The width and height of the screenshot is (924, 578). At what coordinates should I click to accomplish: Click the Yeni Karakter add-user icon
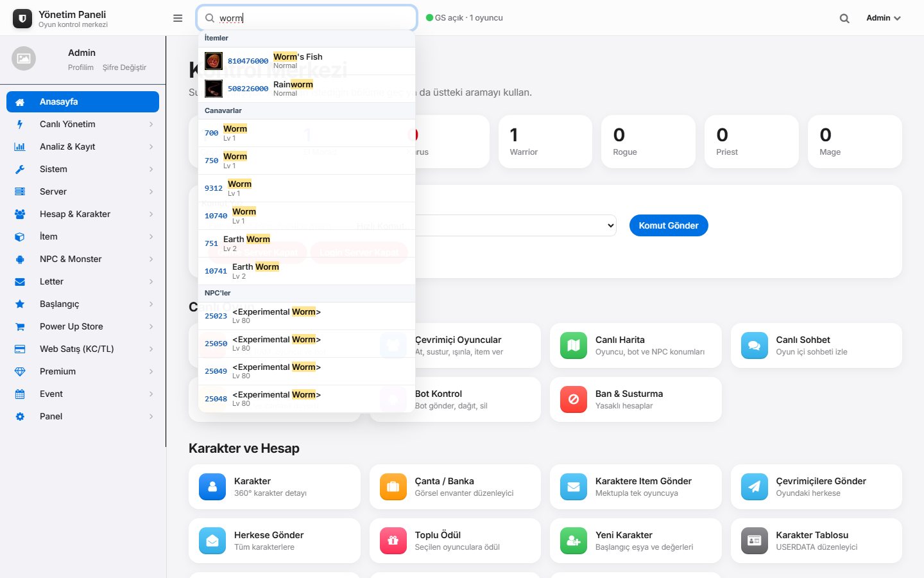pyautogui.click(x=574, y=541)
